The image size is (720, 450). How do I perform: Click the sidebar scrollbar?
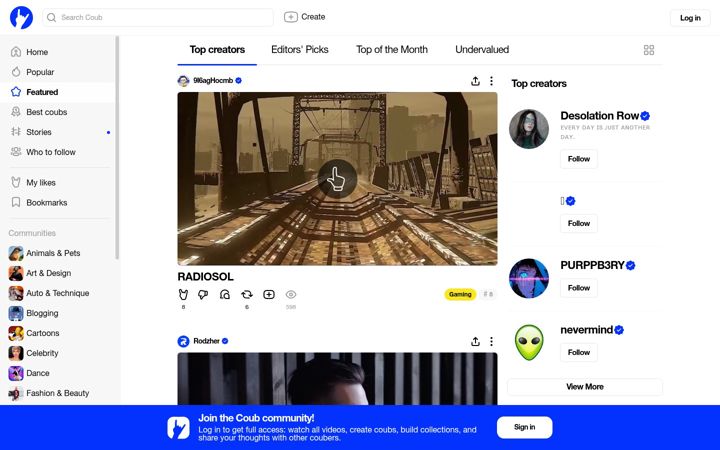point(117,148)
